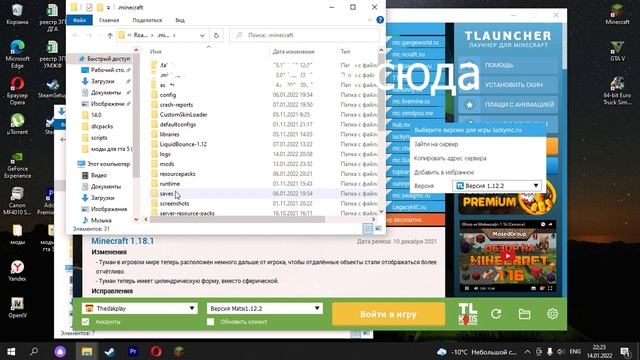Select Загрузки under Быстрый доступ
The image size is (640, 360).
pos(102,81)
